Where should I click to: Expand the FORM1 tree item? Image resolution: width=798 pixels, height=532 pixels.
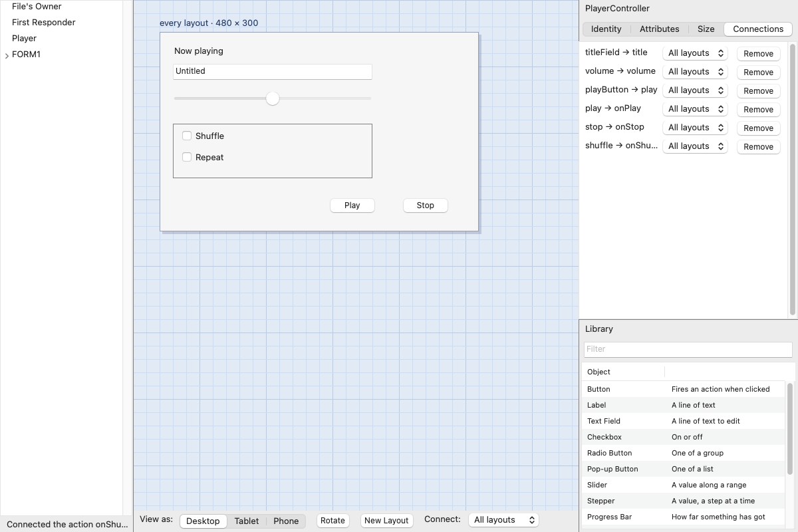point(7,55)
